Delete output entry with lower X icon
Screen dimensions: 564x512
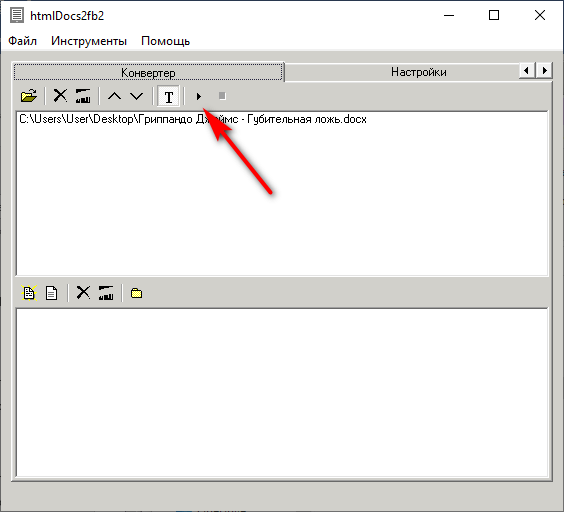coord(83,293)
